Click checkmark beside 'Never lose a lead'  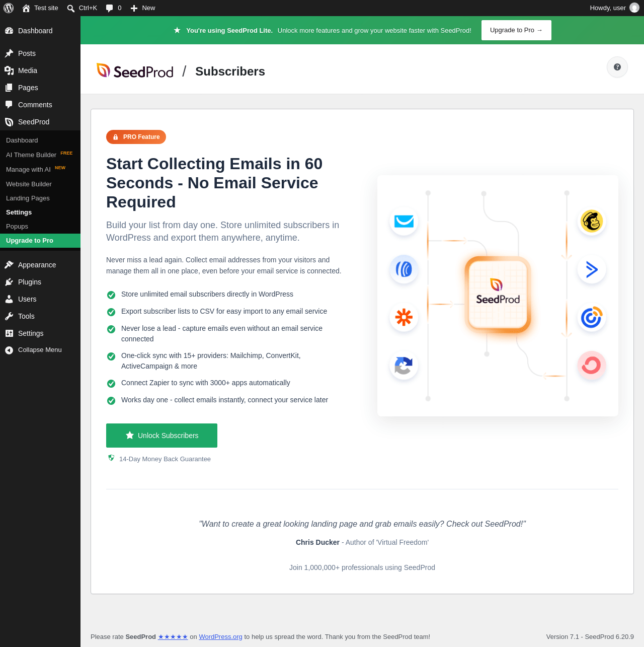[111, 329]
